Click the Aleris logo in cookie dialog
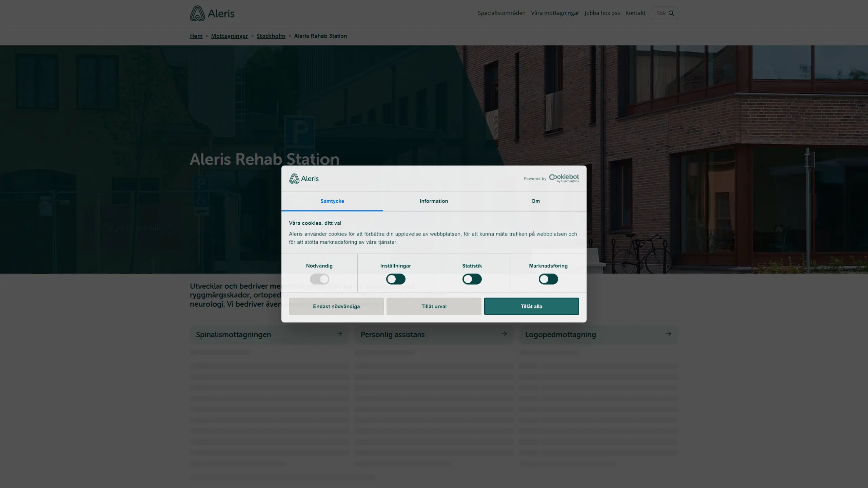This screenshot has height=488, width=868. [x=304, y=178]
